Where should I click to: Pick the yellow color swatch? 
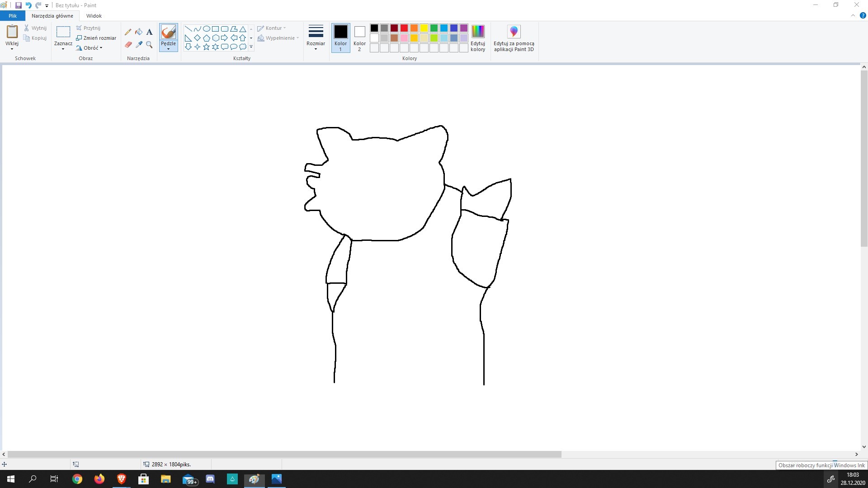point(424,28)
